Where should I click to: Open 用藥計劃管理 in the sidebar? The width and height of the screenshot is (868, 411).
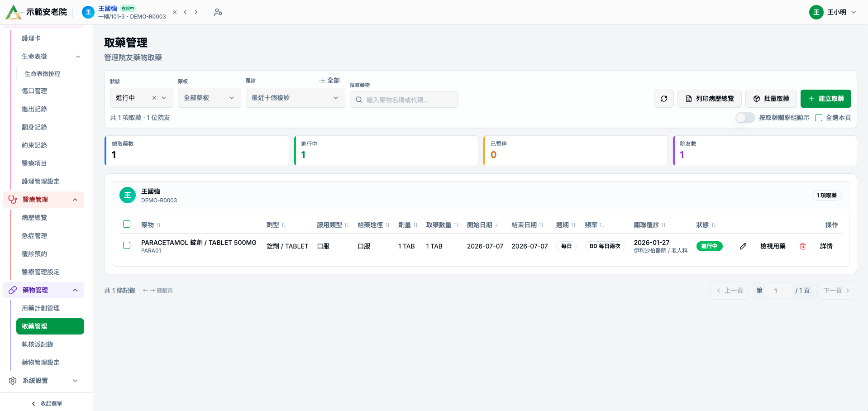click(x=50, y=308)
